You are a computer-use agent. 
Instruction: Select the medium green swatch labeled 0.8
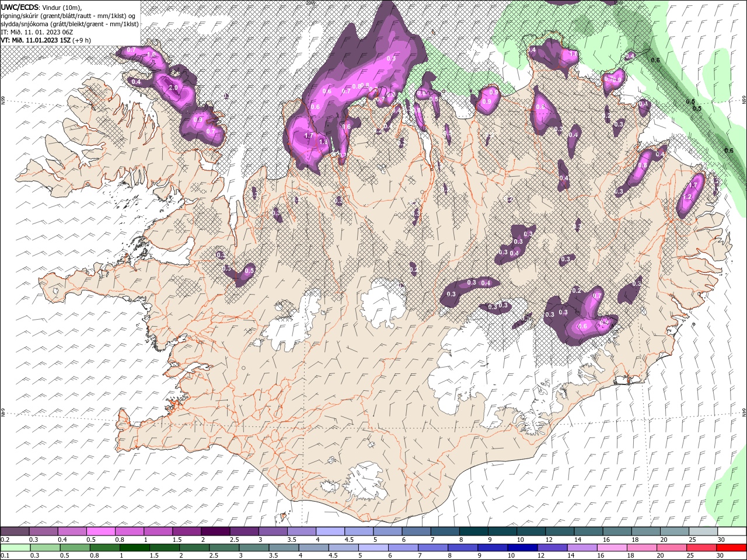(x=104, y=548)
